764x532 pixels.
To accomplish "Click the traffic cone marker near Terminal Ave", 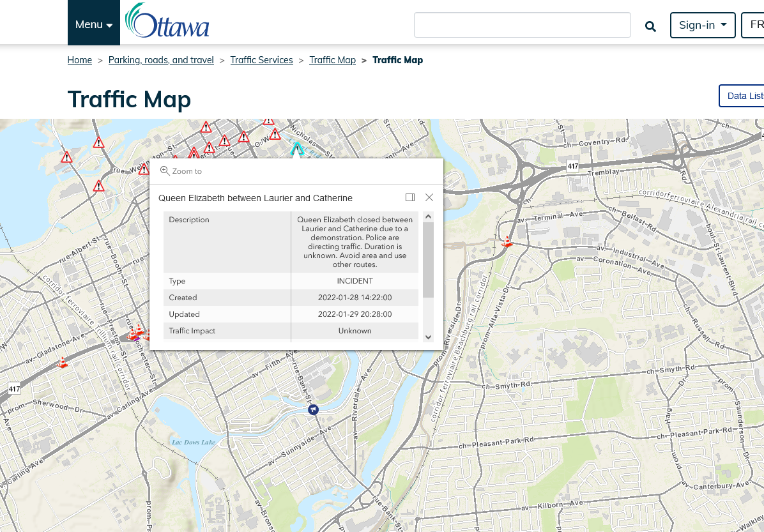I will [507, 241].
